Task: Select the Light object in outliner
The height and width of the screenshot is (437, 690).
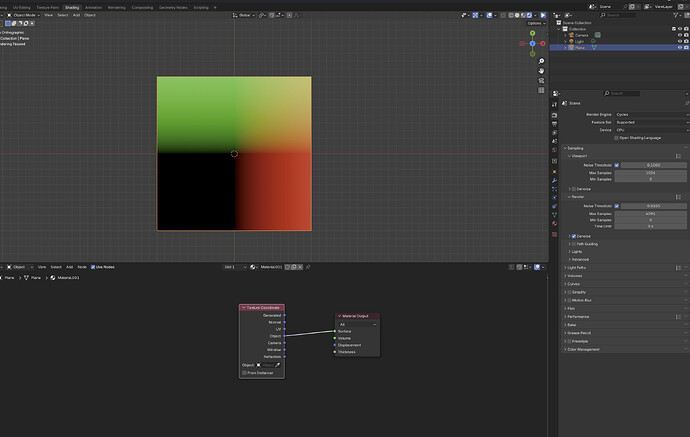Action: click(580, 41)
